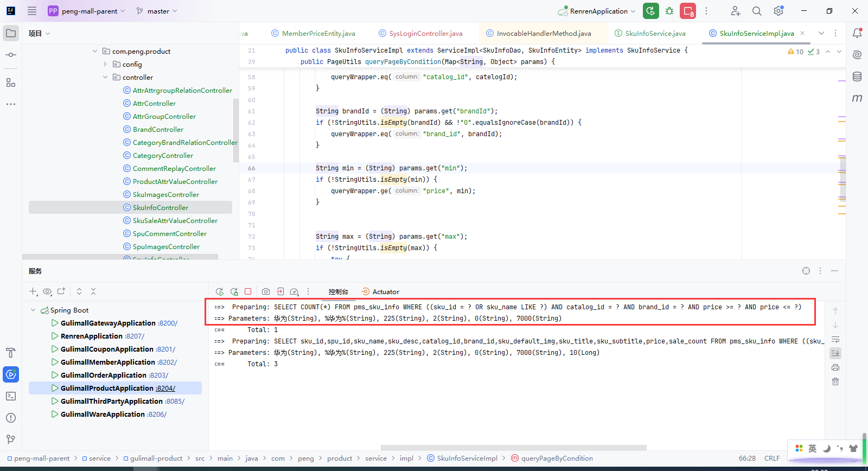Collapse the com.peng.product package

click(95, 51)
